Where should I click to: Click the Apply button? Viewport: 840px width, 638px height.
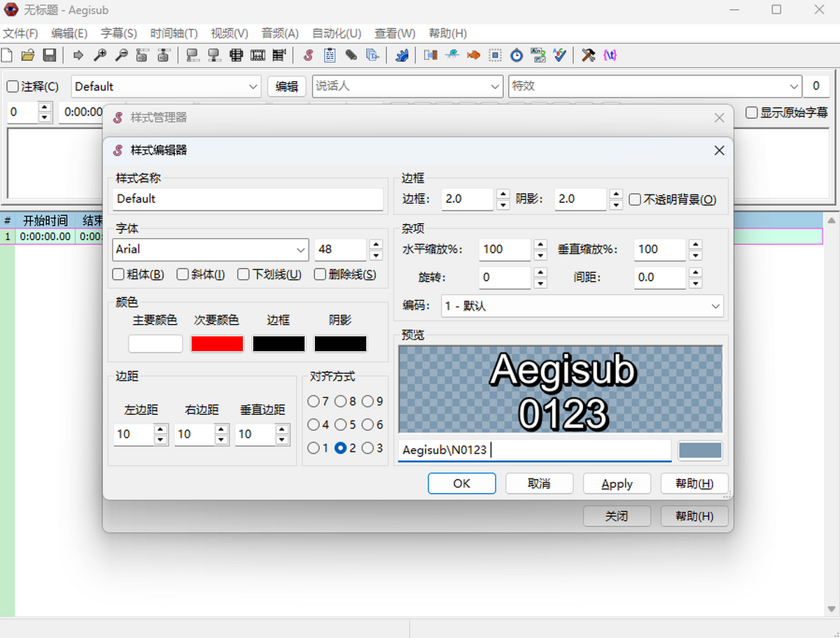point(617,483)
